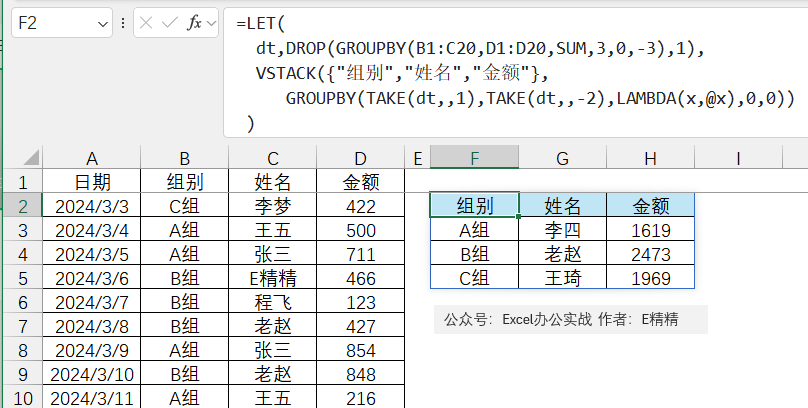Click result cell 1619

(651, 229)
